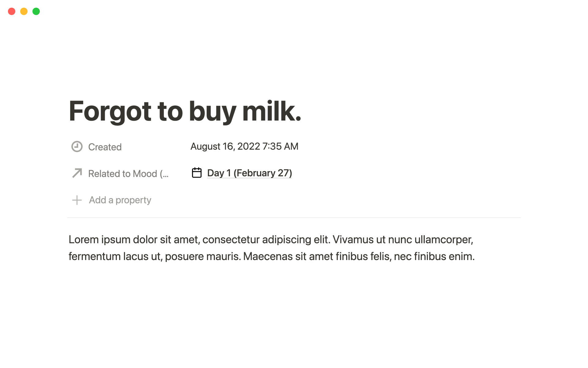Image resolution: width=588 pixels, height=368 pixels.
Task: Click the plus icon for adding a property
Action: click(77, 200)
